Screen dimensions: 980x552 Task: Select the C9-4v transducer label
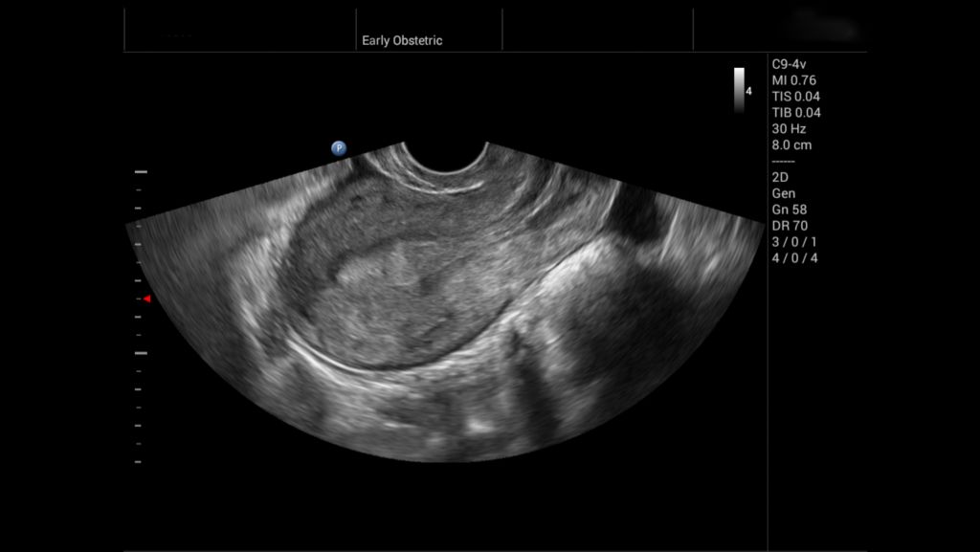tap(788, 66)
